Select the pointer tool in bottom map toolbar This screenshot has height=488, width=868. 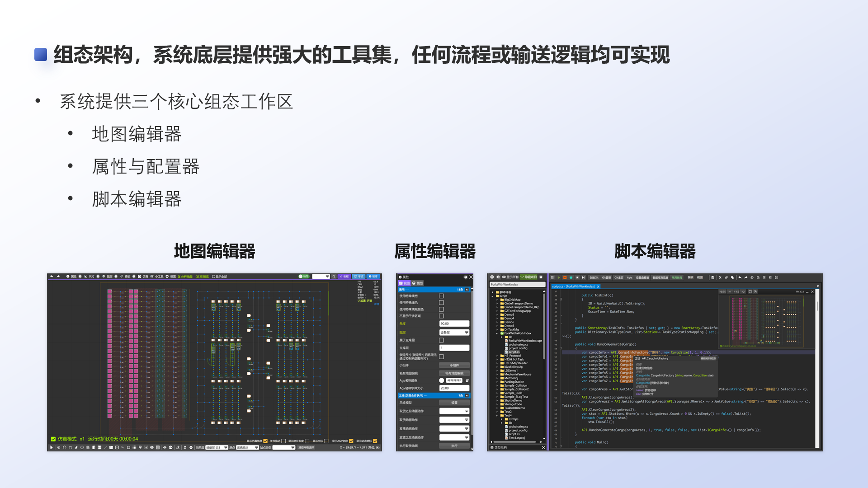[52, 447]
